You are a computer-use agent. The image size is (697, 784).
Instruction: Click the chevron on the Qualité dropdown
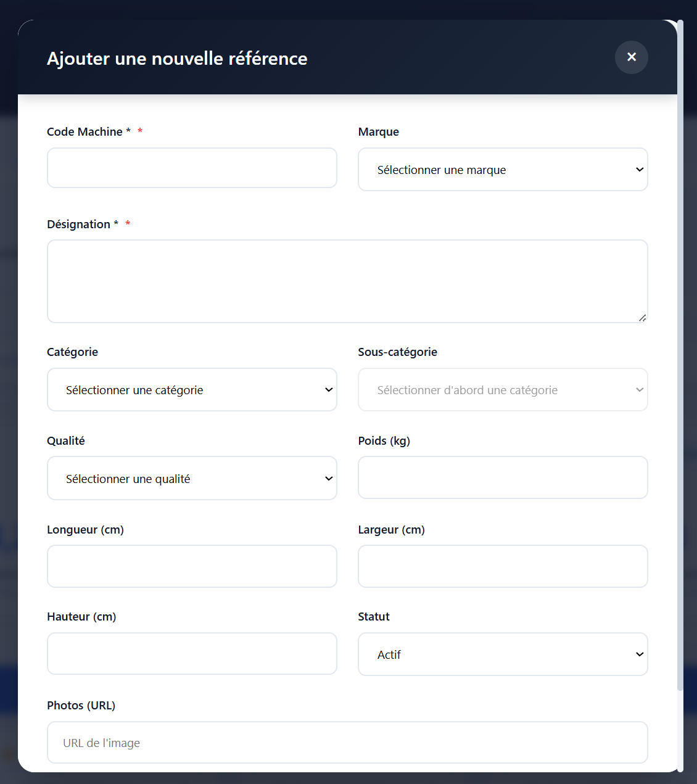tap(328, 478)
